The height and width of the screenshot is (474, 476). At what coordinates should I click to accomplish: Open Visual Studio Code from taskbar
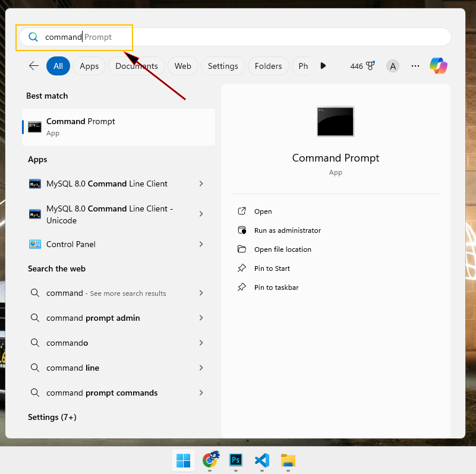tap(262, 460)
